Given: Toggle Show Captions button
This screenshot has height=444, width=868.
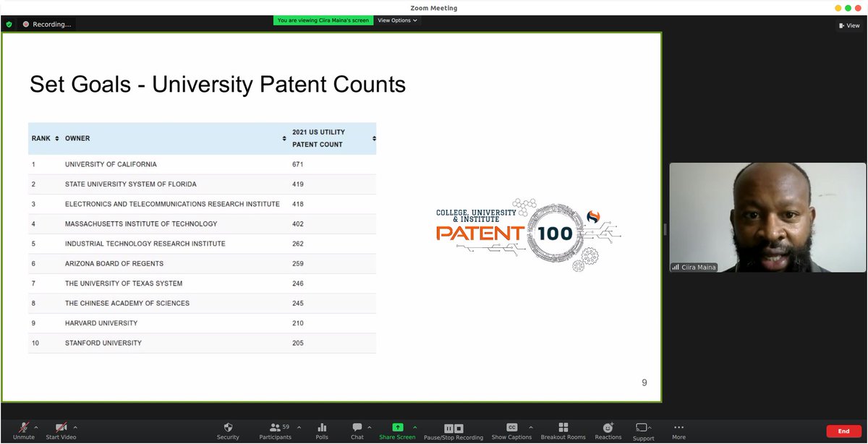Looking at the screenshot, I should coord(511,431).
